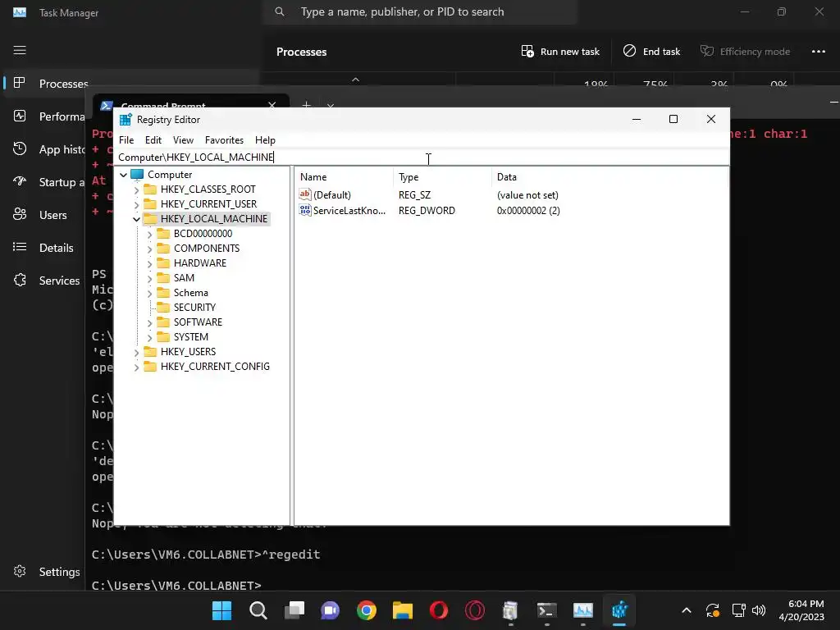This screenshot has width=840, height=630.
Task: Expand the SOFTWARE subkey
Action: [149, 322]
